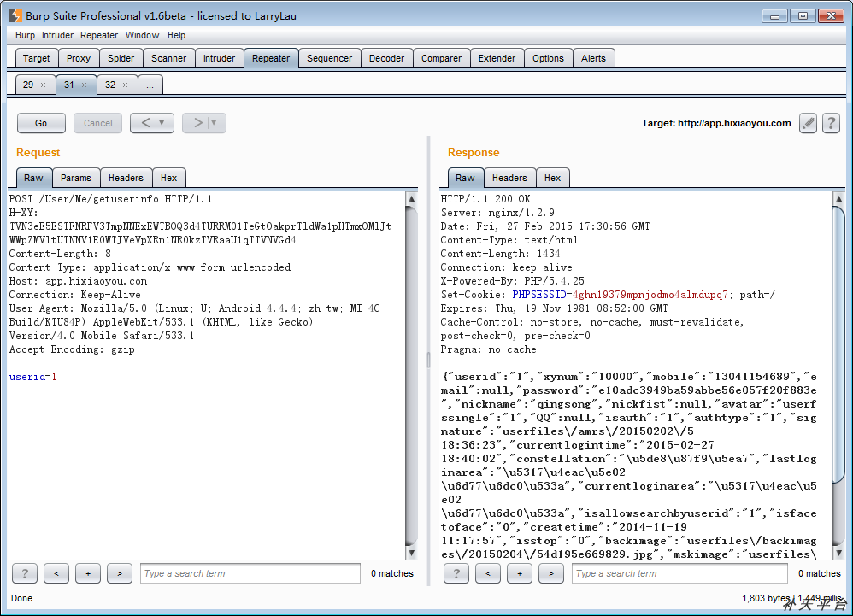Add new Repeater tab with ellipsis
This screenshot has width=853, height=616.
[150, 85]
